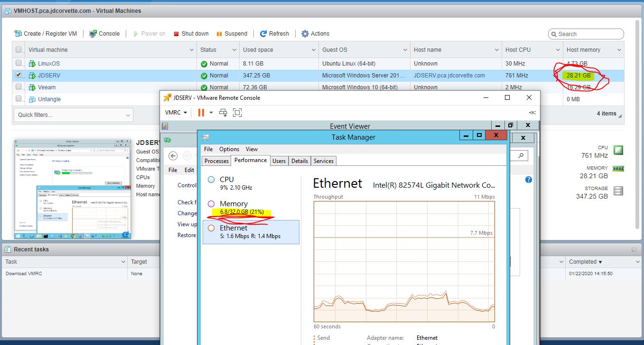Open the dropdown arrow next to the VMRC pause button
The width and height of the screenshot is (644, 345).
(211, 113)
